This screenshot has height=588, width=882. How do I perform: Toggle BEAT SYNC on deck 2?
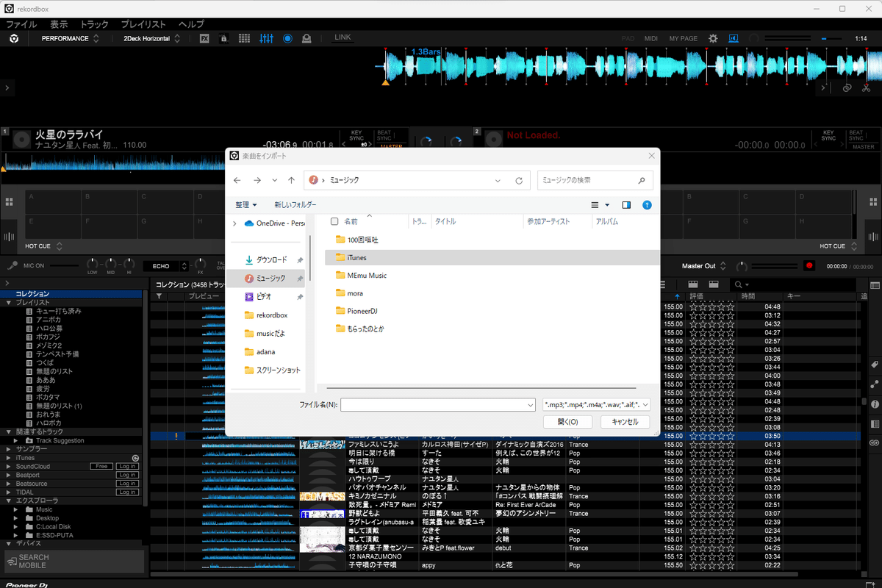tap(856, 135)
